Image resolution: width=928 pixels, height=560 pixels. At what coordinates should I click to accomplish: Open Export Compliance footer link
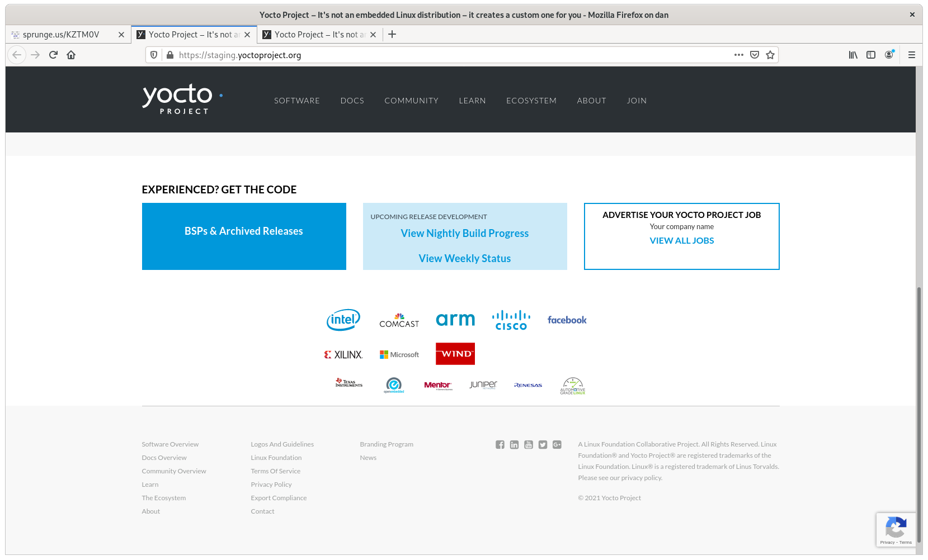(279, 498)
